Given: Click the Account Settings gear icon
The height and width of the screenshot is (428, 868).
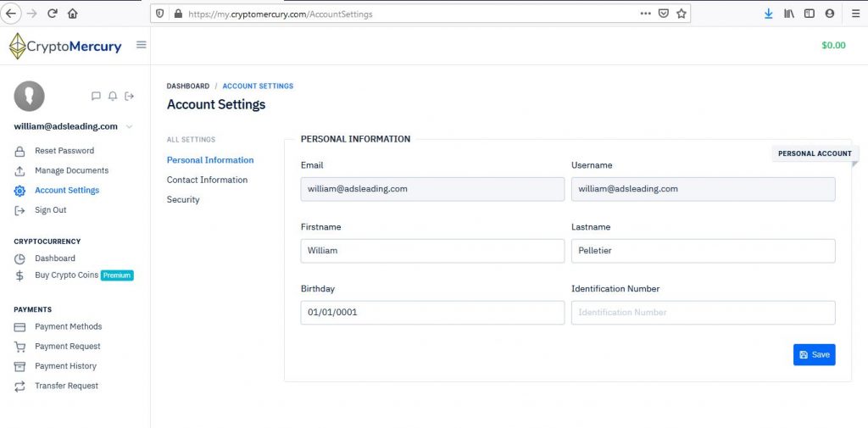Looking at the screenshot, I should 19,191.
